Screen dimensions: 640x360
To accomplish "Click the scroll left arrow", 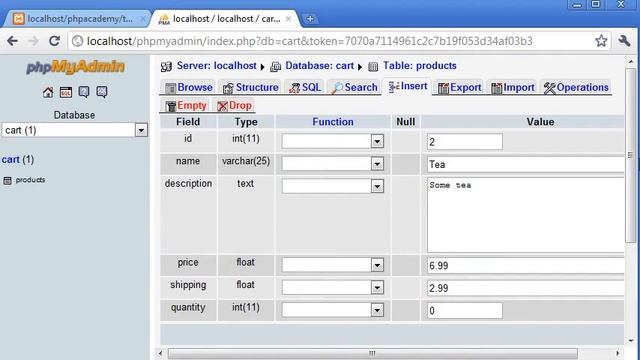I will click(x=160, y=353).
